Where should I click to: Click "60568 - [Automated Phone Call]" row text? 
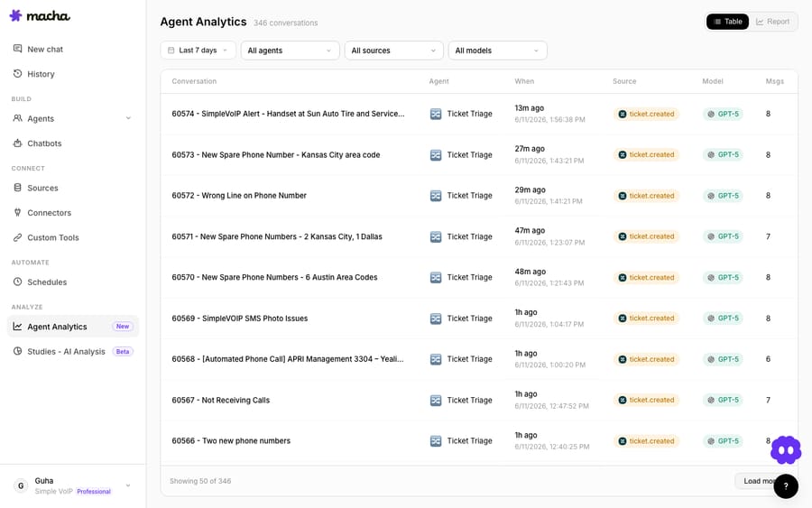pos(288,359)
